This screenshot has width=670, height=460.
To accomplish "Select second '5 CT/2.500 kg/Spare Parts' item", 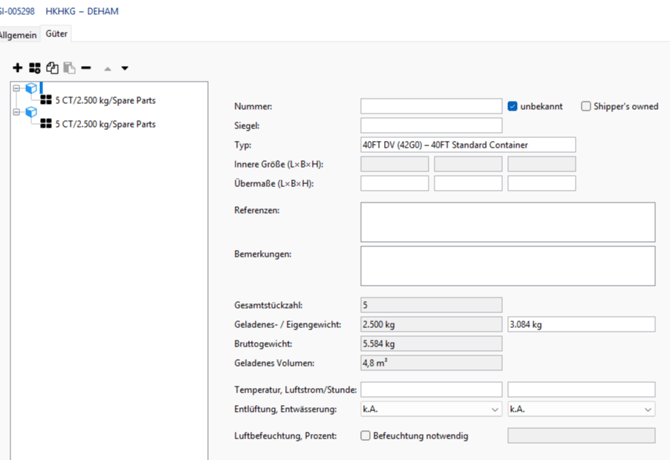I will point(105,124).
